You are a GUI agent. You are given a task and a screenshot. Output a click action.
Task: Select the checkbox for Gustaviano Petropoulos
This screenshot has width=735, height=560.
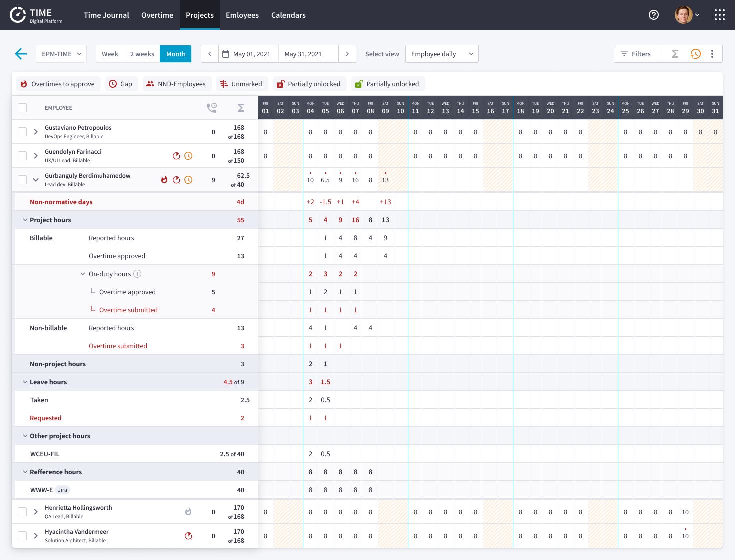click(22, 132)
